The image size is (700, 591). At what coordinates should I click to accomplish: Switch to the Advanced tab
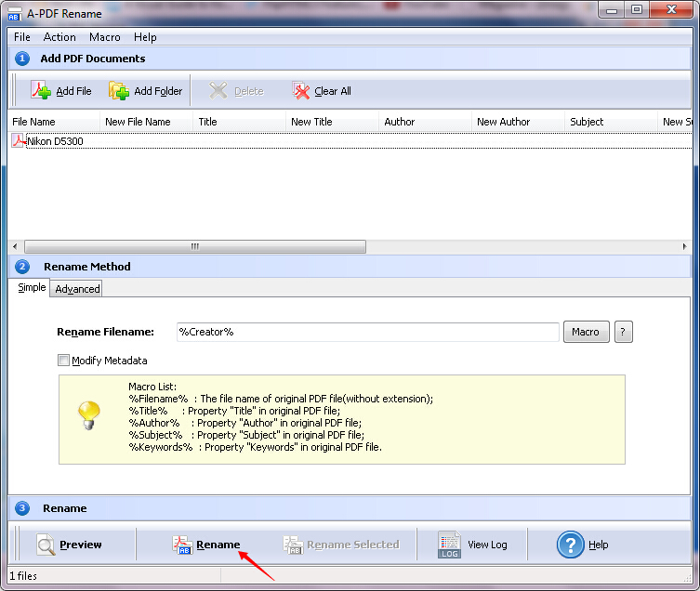click(77, 289)
